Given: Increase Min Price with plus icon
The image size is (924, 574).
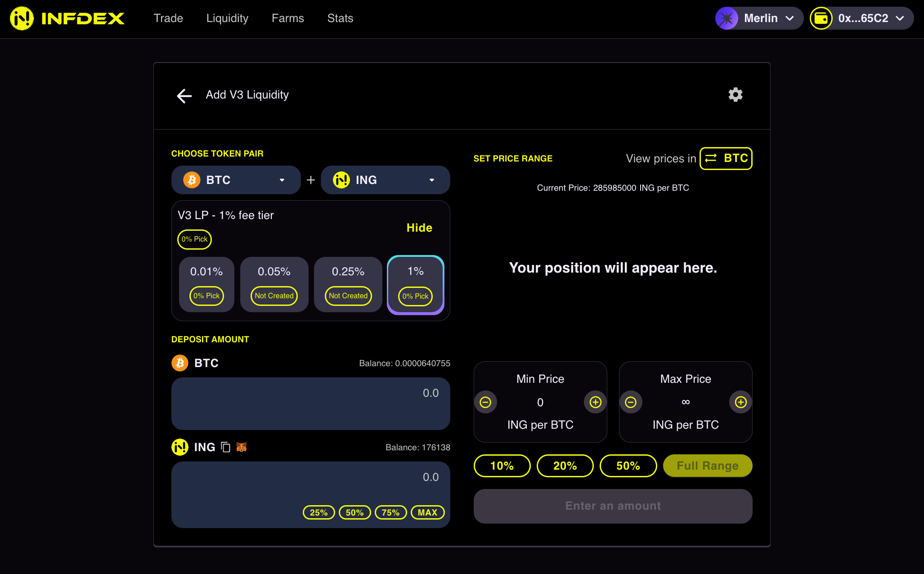Looking at the screenshot, I should tap(595, 402).
